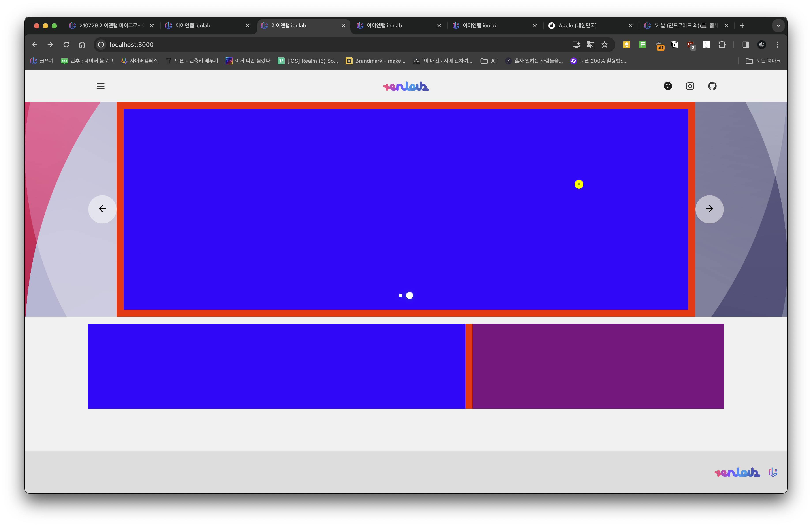Select the larger second carousel dot

409,296
